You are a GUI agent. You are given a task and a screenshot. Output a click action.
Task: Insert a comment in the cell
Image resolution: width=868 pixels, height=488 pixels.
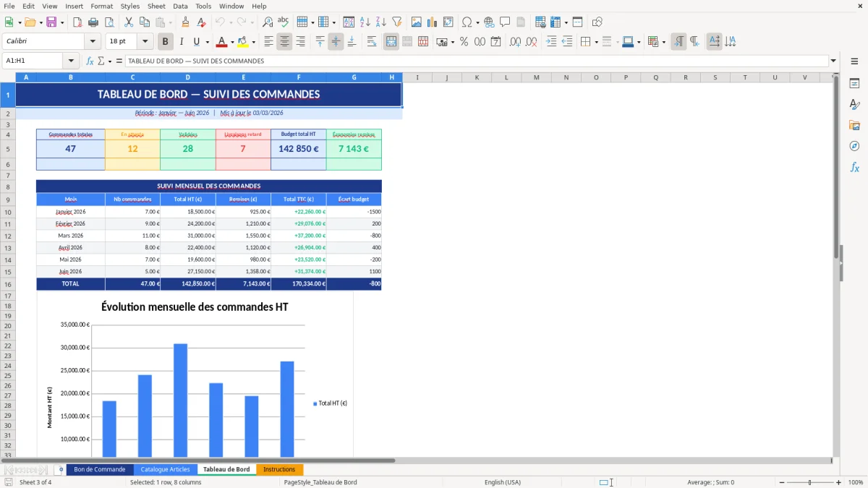click(505, 22)
